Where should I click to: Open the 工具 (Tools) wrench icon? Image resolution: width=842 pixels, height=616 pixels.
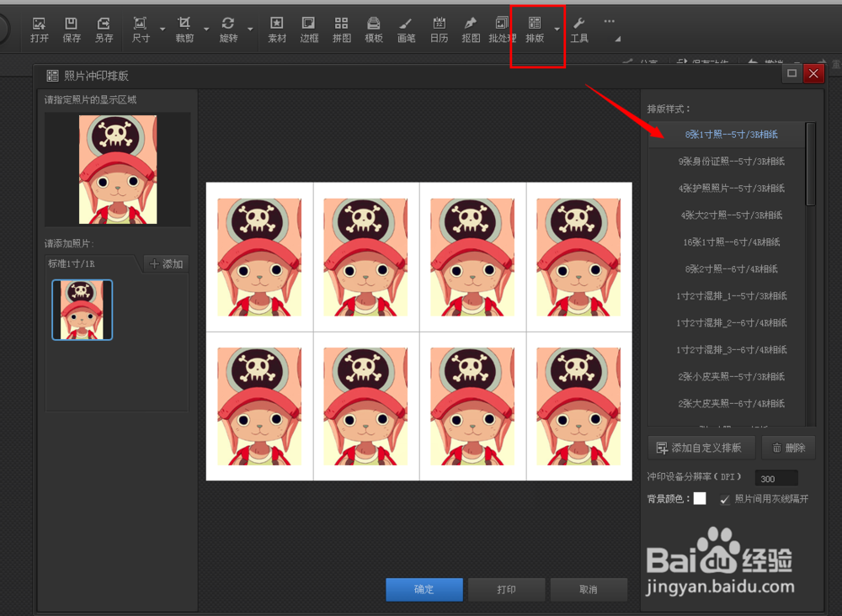[579, 29]
